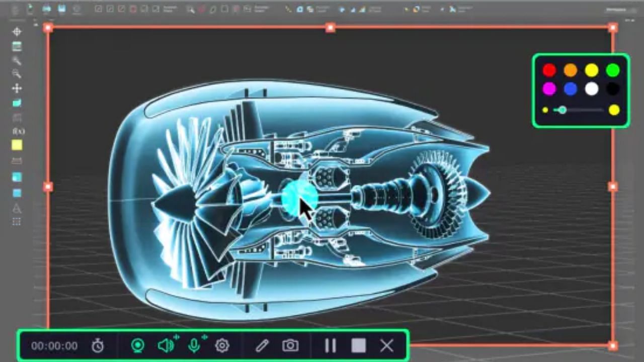Screen dimensions: 644x362
Task: Select the white color swatch
Action: 592,89
